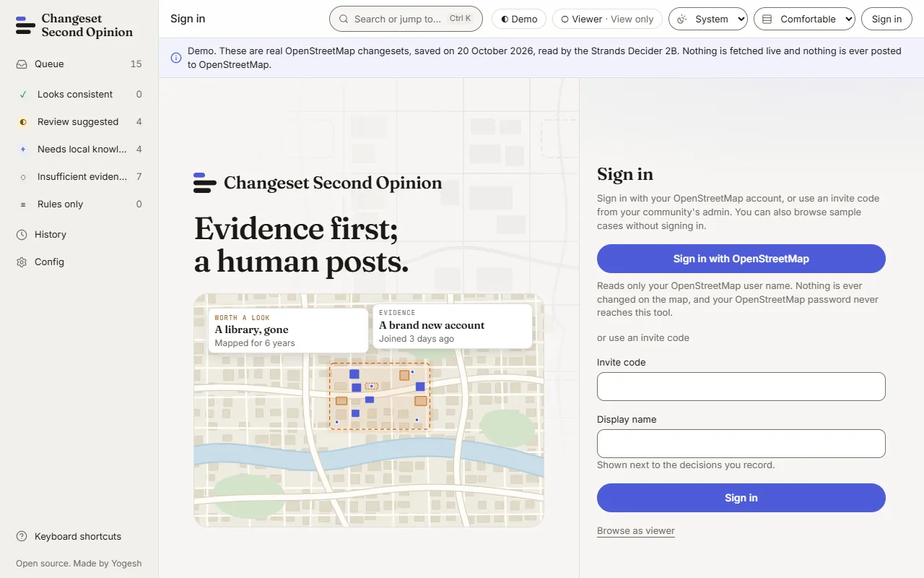Image resolution: width=924 pixels, height=578 pixels.
Task: Click the Keyboard shortcuts help icon
Action: tap(22, 537)
